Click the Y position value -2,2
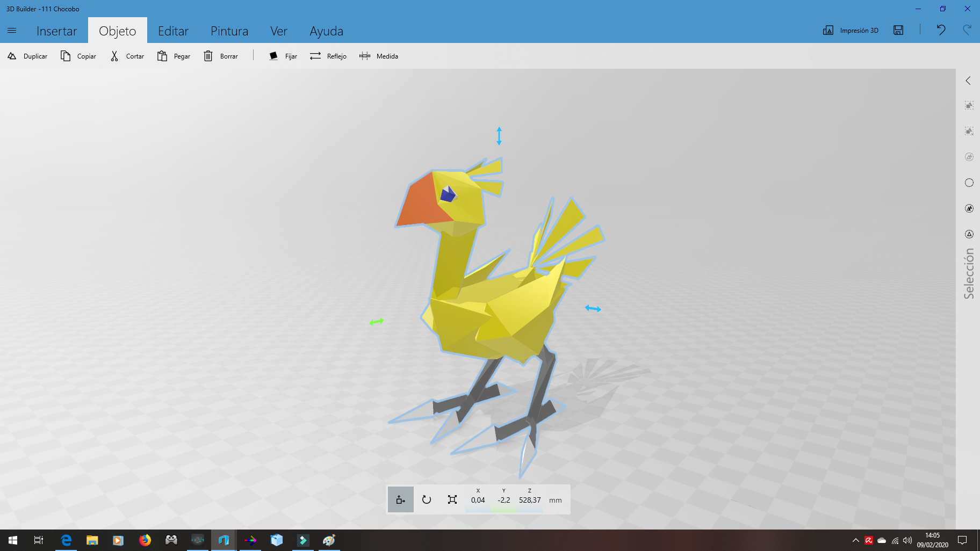 pyautogui.click(x=504, y=500)
